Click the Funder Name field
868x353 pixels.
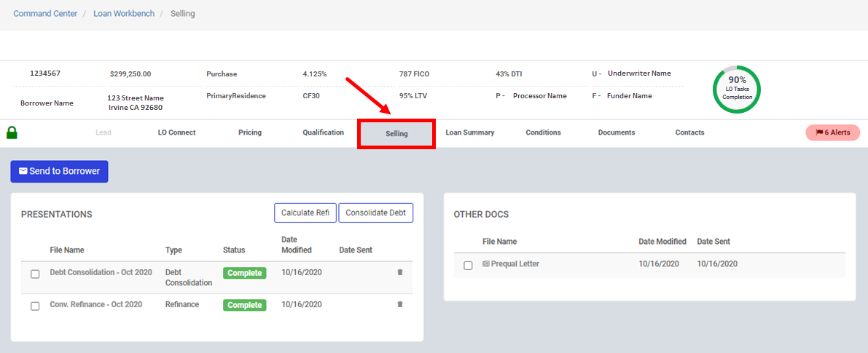point(630,95)
